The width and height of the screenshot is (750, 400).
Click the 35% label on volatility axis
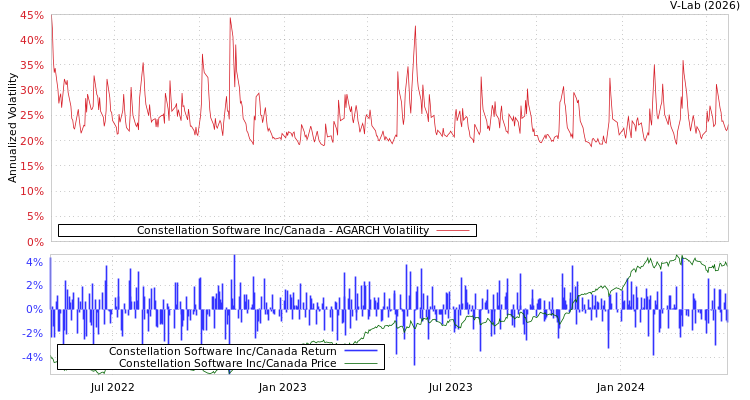point(32,65)
